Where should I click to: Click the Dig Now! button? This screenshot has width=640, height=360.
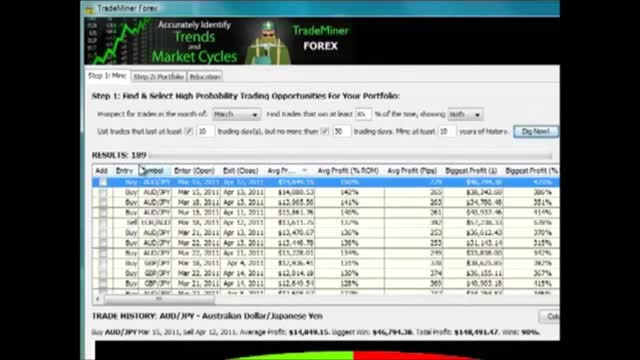click(536, 131)
